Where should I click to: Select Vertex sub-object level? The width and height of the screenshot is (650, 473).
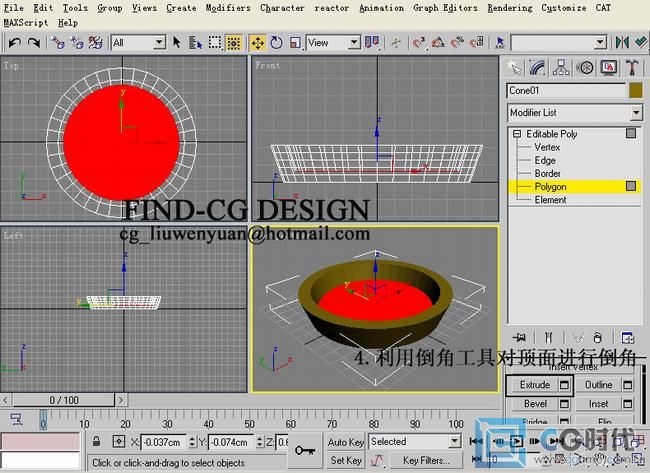tap(547, 147)
